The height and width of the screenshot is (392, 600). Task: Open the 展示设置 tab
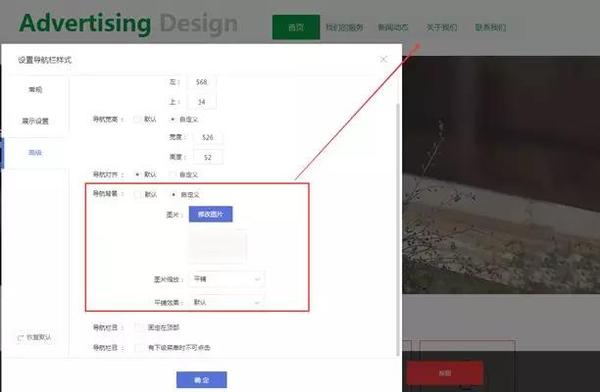click(x=35, y=121)
